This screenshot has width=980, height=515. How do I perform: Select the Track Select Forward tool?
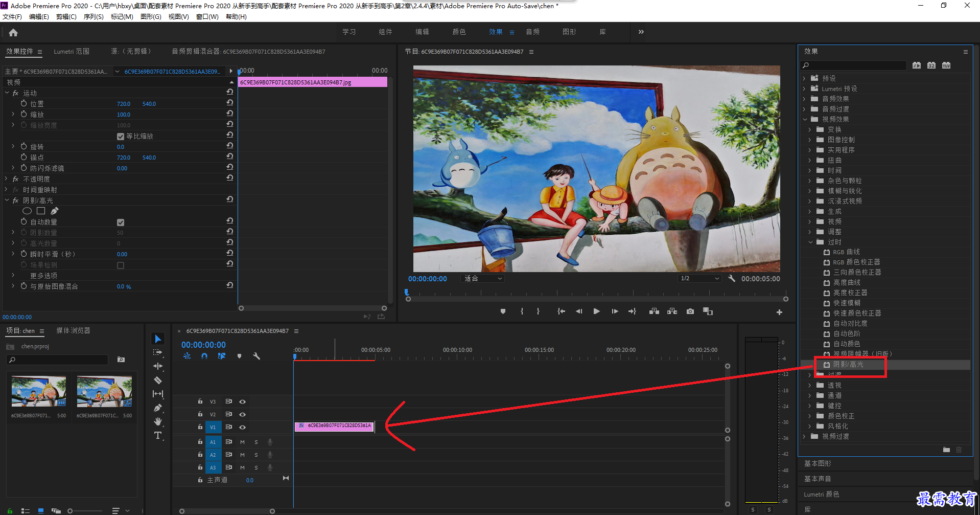[158, 352]
